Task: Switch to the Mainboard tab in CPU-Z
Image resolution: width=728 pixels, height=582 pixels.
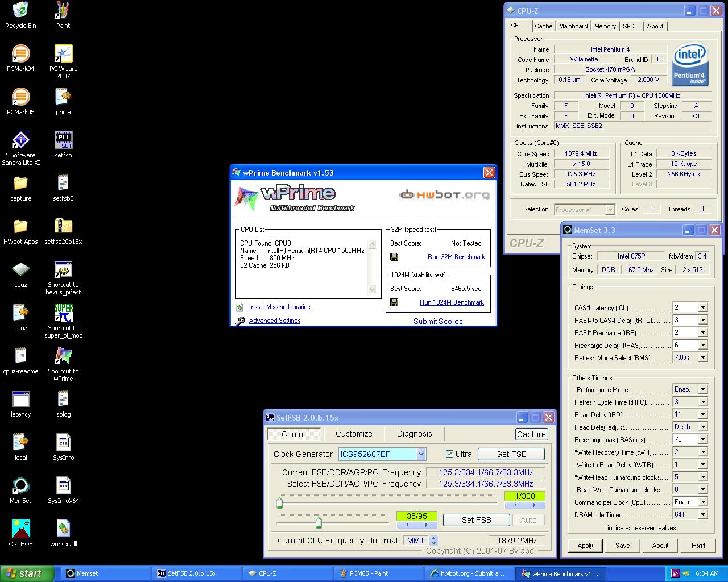Action: coord(573,26)
